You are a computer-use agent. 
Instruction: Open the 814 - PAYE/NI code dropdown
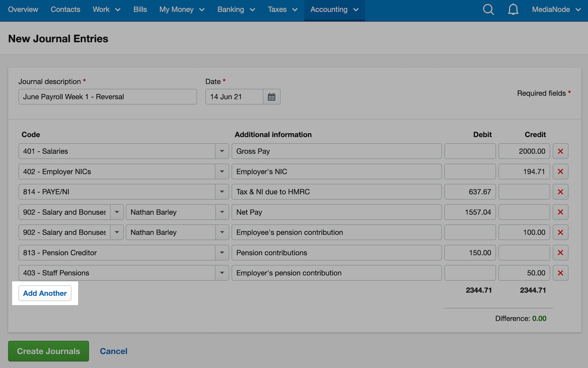(222, 192)
